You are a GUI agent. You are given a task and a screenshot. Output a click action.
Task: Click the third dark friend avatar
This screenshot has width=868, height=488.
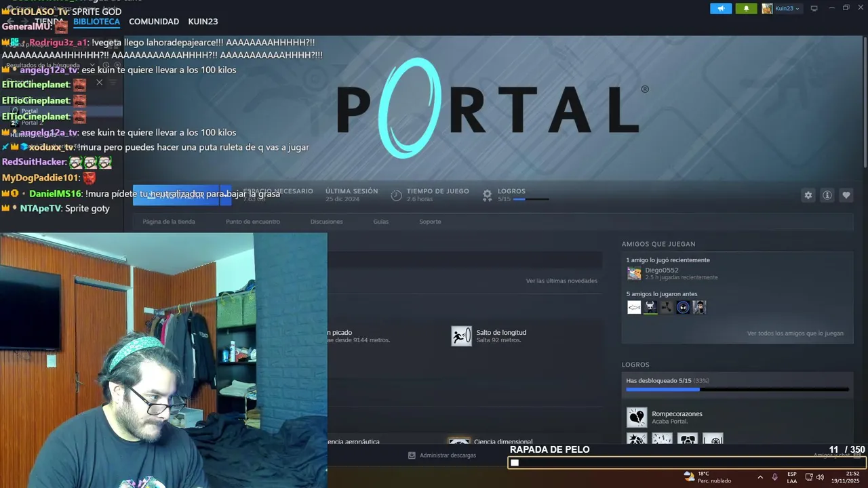[667, 307]
